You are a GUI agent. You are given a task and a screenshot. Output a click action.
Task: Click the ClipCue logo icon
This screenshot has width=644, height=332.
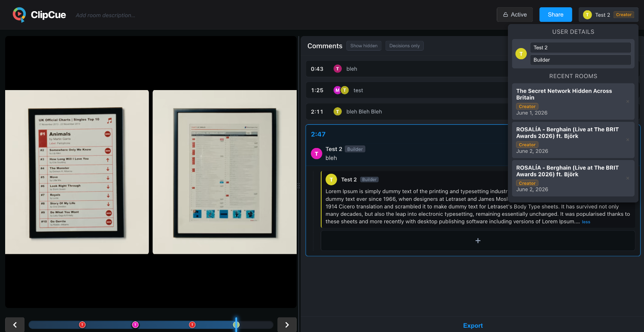pyautogui.click(x=19, y=15)
